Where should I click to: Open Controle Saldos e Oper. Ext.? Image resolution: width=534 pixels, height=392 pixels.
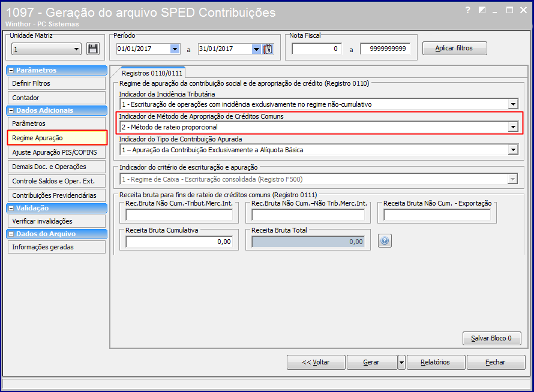click(56, 181)
